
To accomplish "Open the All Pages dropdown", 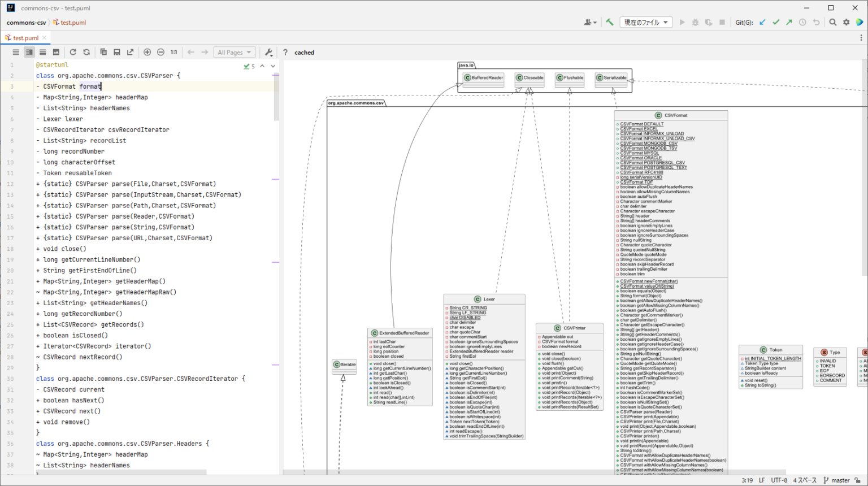I will (x=234, y=52).
